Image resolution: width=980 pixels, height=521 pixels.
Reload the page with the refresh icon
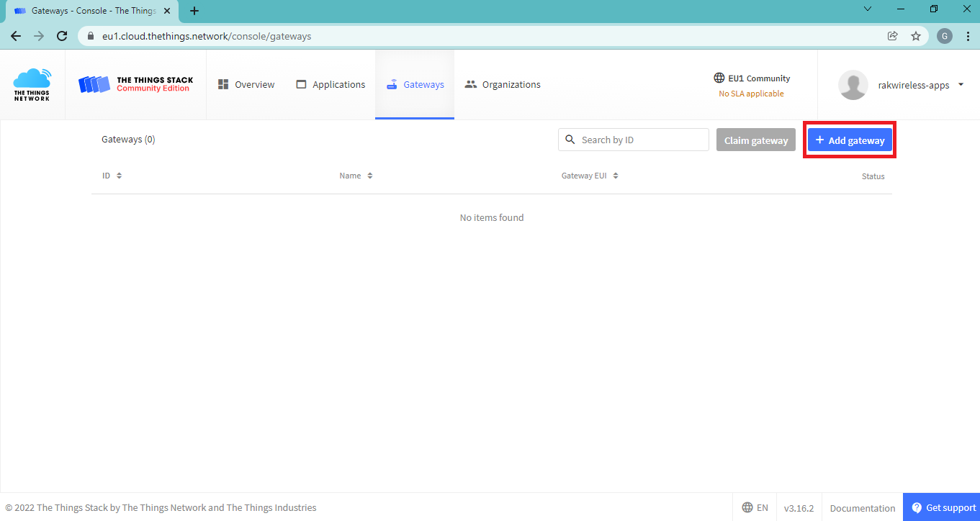pos(62,36)
